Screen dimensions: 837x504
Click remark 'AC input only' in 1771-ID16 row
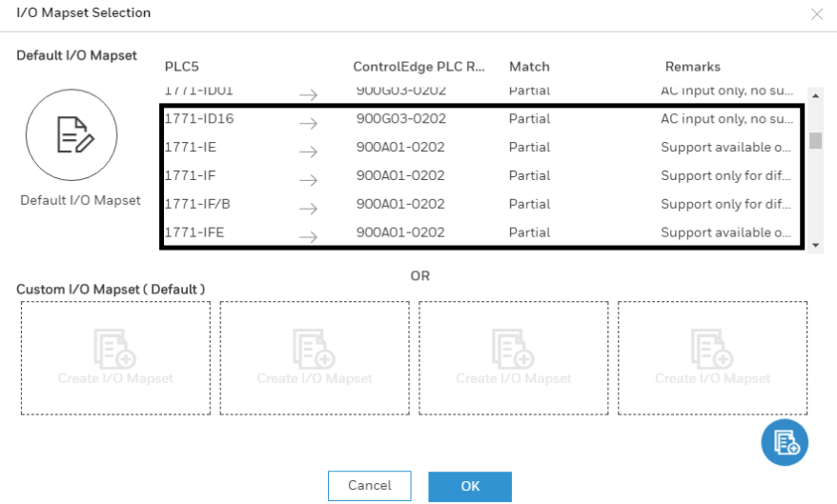(726, 119)
